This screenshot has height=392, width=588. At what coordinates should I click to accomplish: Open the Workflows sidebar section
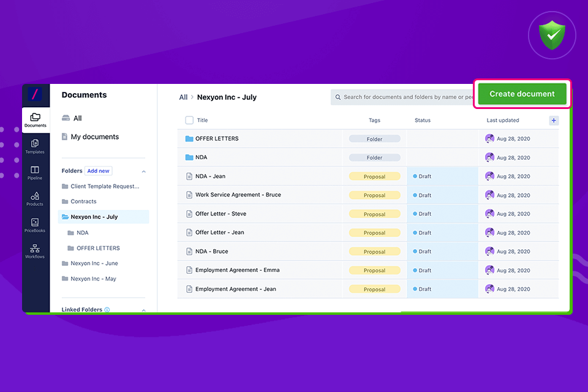click(35, 251)
